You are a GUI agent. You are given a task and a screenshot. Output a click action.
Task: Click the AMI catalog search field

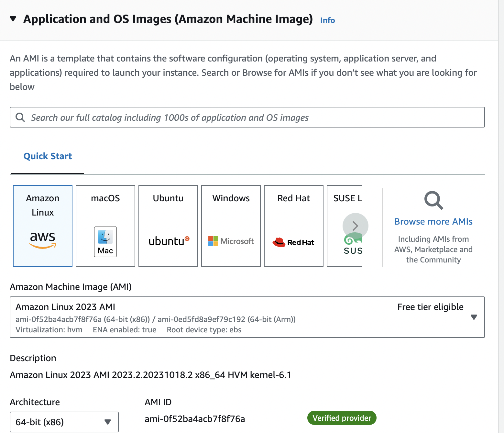(x=247, y=117)
